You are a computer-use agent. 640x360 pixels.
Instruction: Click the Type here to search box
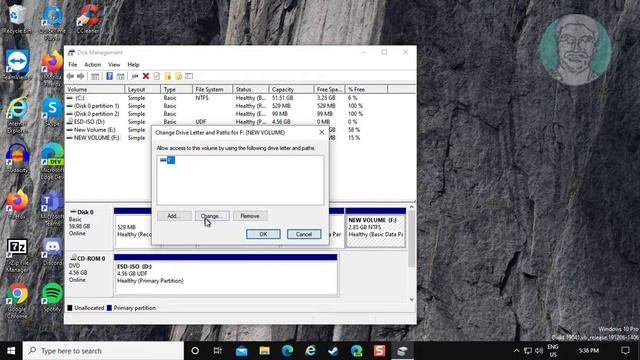[x=104, y=351]
